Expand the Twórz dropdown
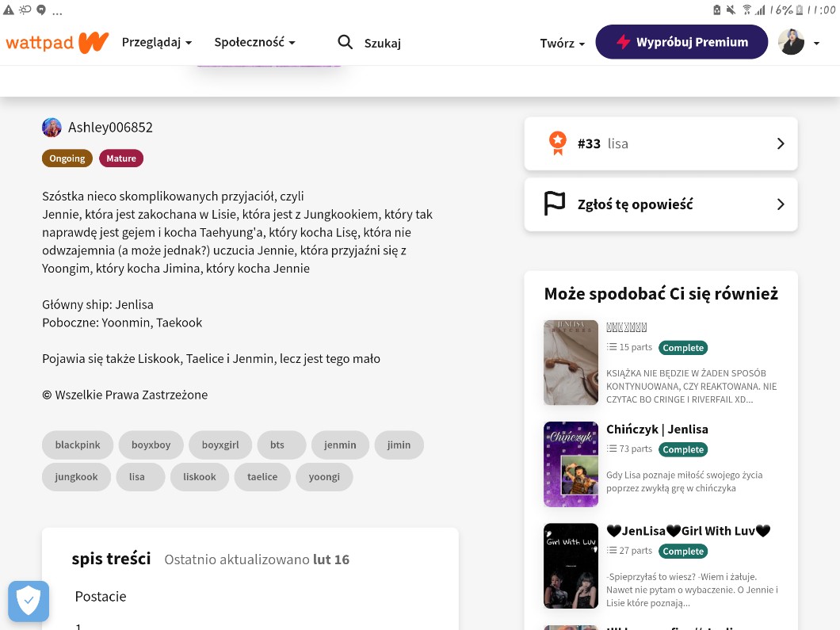The height and width of the screenshot is (630, 840). pos(562,44)
